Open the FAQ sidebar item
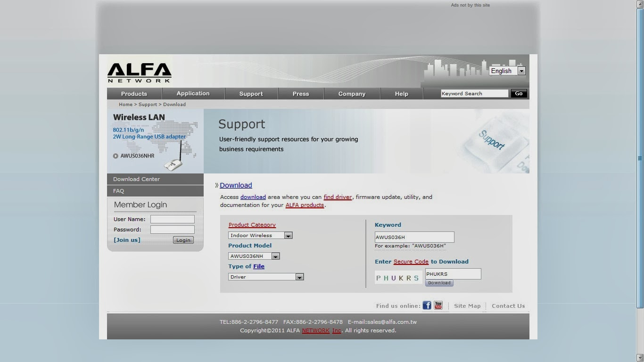Screen dimensions: 644x362 (155, 191)
